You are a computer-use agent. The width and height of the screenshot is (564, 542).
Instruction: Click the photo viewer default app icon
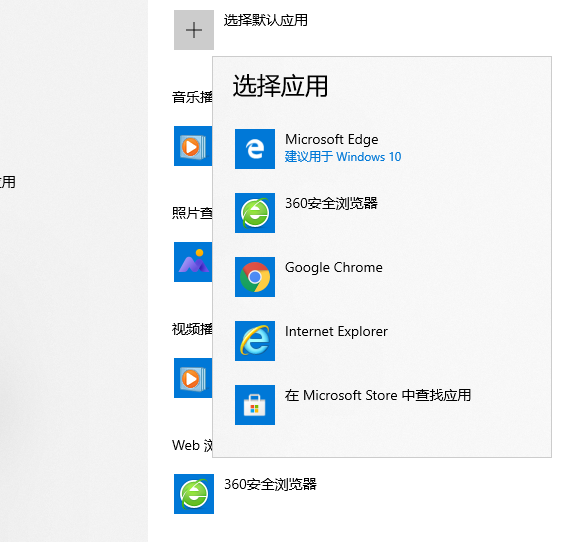pos(193,262)
